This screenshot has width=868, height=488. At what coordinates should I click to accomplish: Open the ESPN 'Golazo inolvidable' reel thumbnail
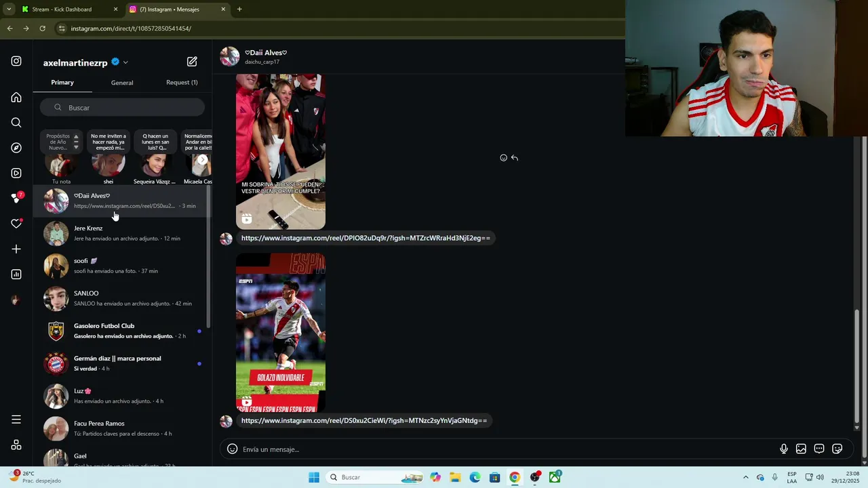point(281,333)
